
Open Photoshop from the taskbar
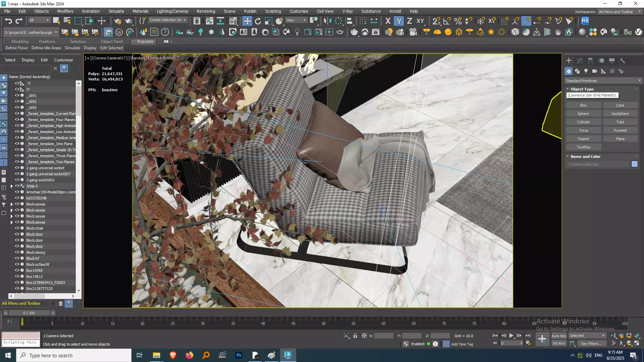tap(238, 355)
